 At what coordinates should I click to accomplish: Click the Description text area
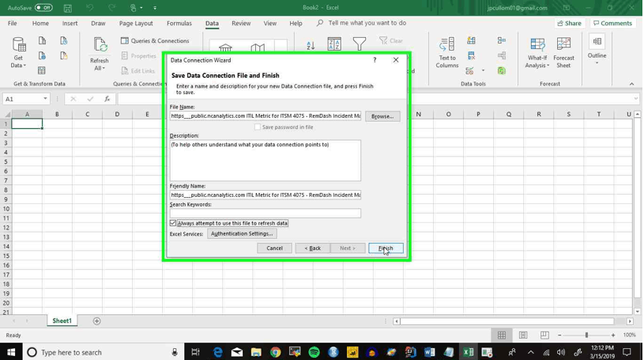(x=266, y=161)
